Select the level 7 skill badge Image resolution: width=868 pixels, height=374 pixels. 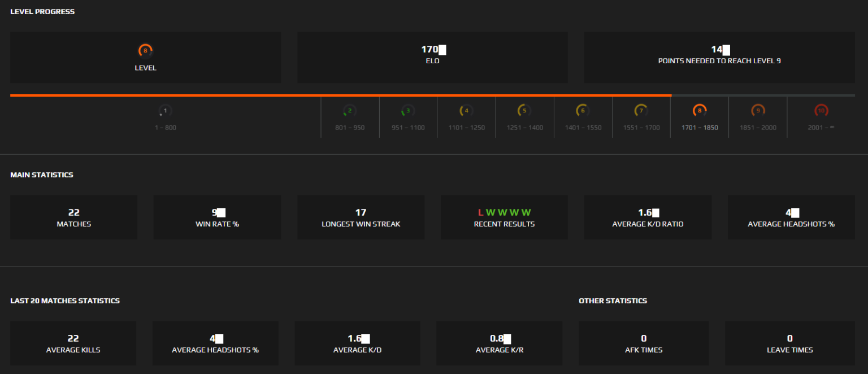coord(641,111)
